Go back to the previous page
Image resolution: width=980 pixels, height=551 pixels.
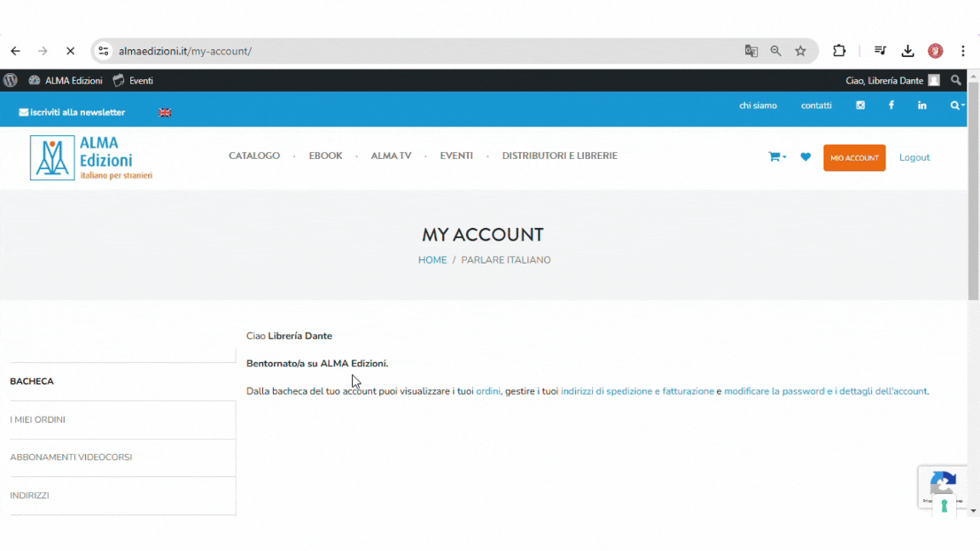pyautogui.click(x=15, y=51)
